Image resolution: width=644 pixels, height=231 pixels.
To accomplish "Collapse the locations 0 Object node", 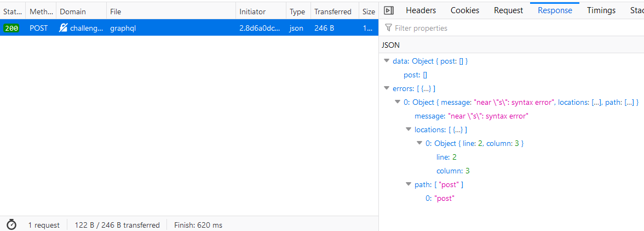I will [x=419, y=143].
